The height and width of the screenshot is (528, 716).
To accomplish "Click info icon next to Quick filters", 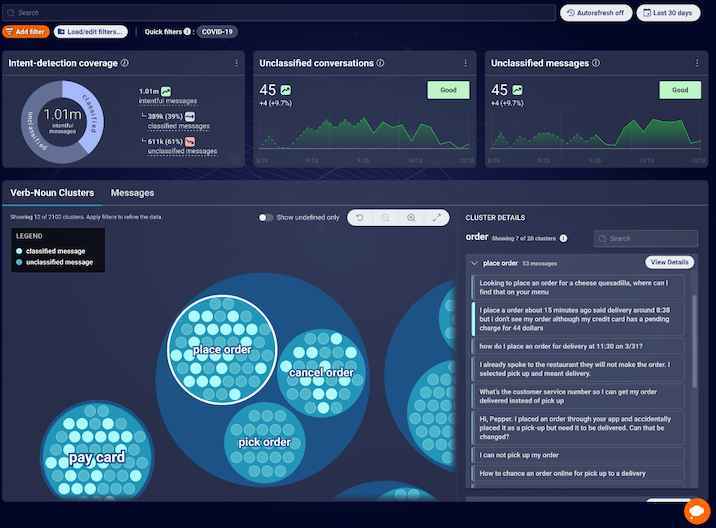I will 187,32.
